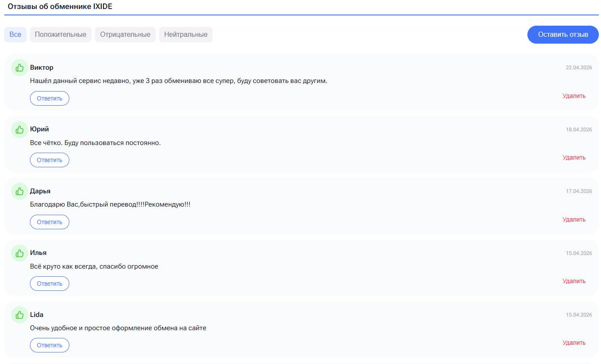Click the thumbs-up icon on Юрий's review
This screenshot has width=601, height=364.
[19, 129]
